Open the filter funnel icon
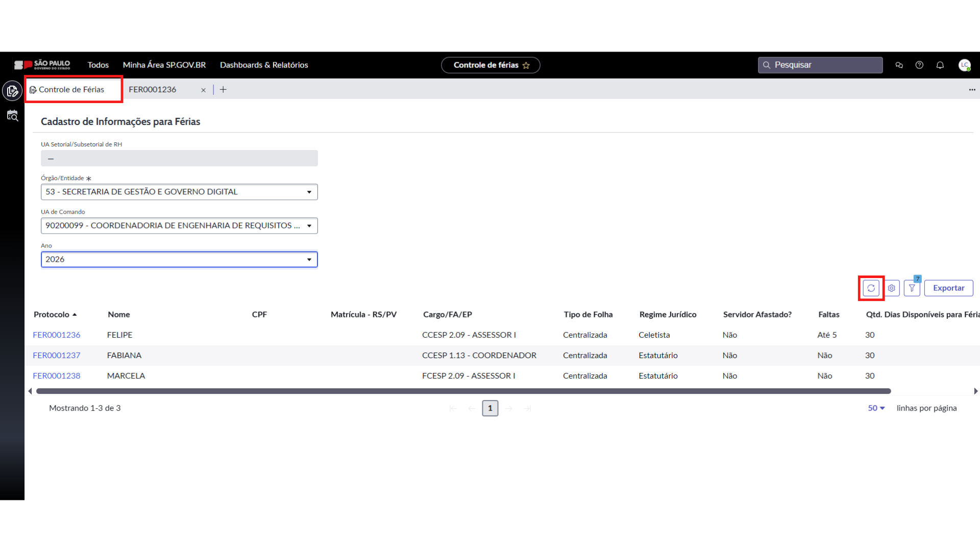 point(912,288)
